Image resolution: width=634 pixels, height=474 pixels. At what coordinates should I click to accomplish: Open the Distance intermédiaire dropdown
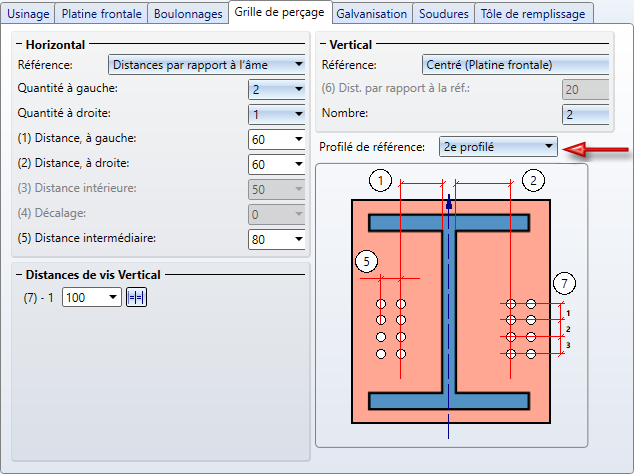click(297, 239)
